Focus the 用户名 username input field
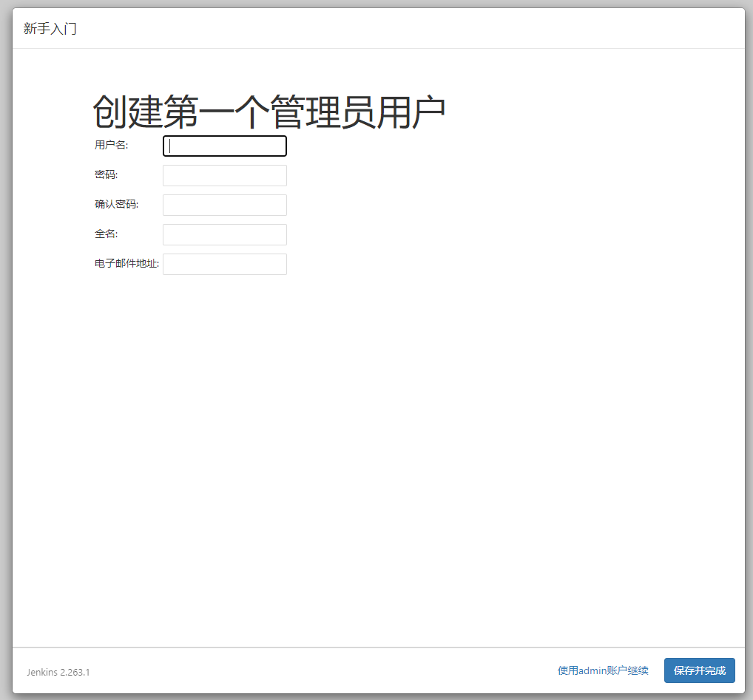Image resolution: width=753 pixels, height=700 pixels. (225, 146)
